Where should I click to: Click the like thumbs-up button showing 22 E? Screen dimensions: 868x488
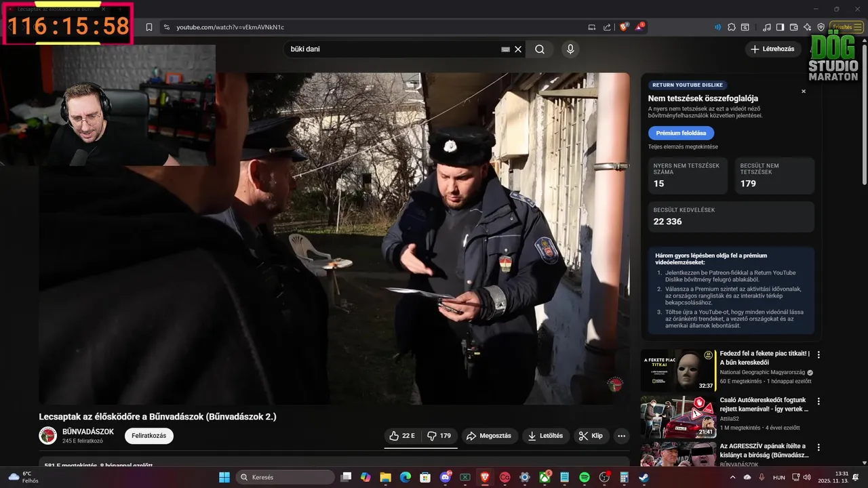402,436
